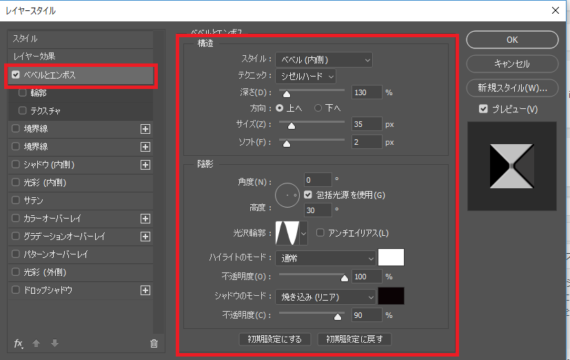Enable the テクスチャ checkbox
This screenshot has width=570, height=360.
23,110
